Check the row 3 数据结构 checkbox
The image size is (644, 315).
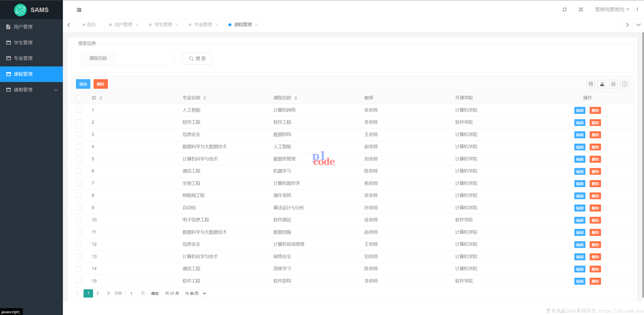[79, 135]
